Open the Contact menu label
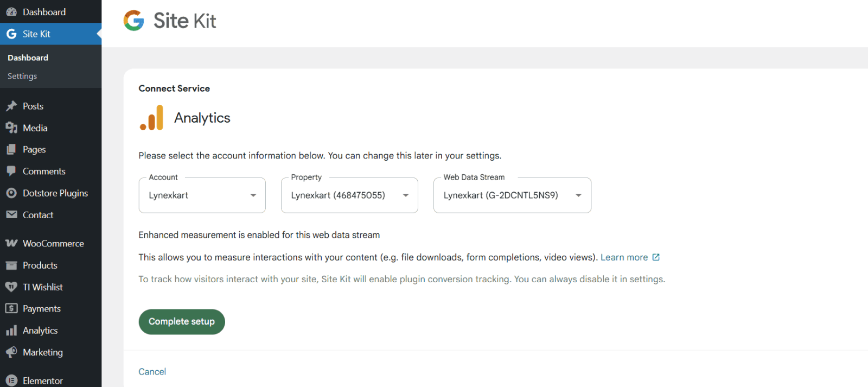 pyautogui.click(x=38, y=215)
